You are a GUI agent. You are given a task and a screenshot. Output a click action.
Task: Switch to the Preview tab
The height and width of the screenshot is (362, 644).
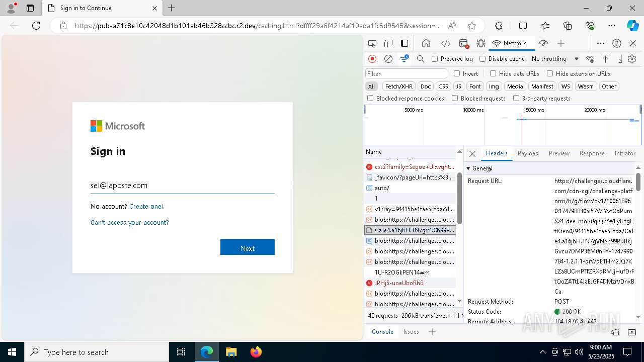point(559,153)
